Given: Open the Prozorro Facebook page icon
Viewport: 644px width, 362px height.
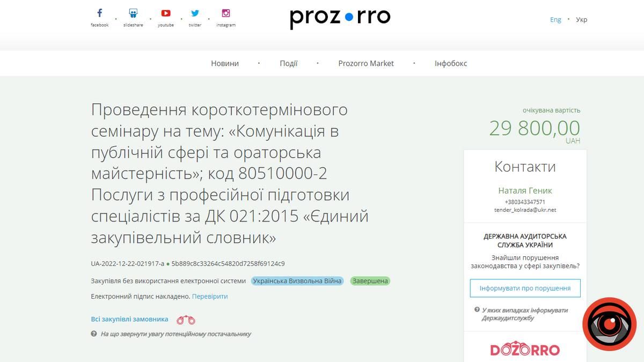Looking at the screenshot, I should 99,12.
